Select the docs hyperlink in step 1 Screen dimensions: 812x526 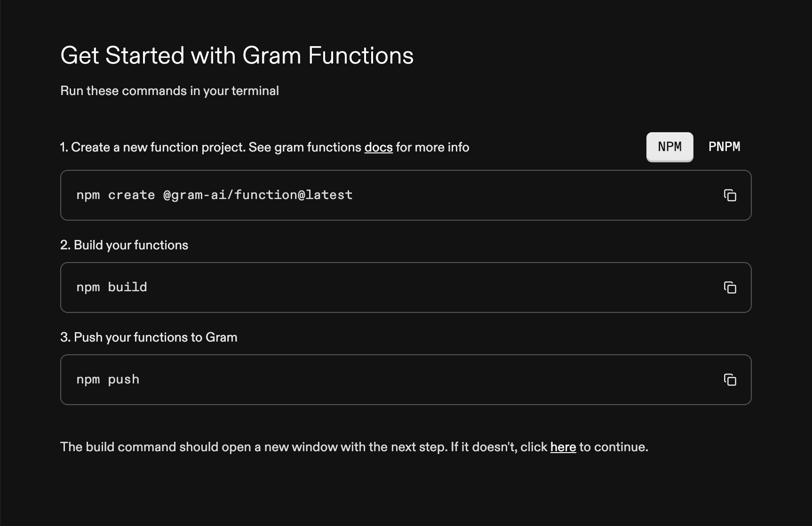[379, 147]
